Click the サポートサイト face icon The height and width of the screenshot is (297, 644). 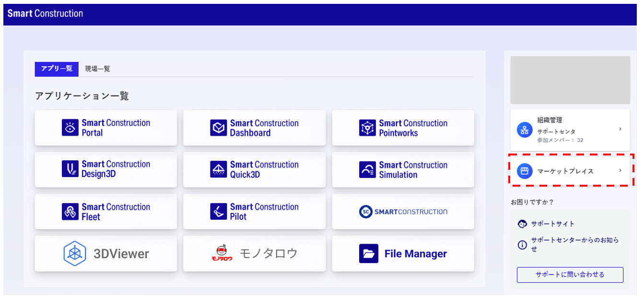(x=522, y=224)
